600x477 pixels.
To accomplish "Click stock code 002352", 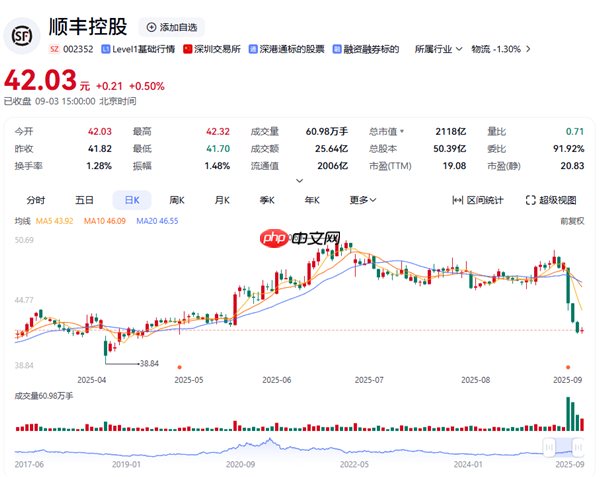I will tap(78, 49).
